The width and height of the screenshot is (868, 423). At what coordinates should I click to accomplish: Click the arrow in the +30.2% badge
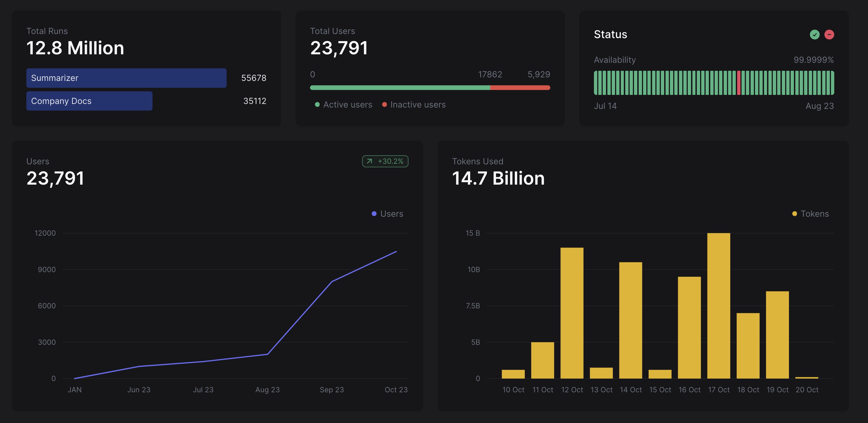[369, 161]
